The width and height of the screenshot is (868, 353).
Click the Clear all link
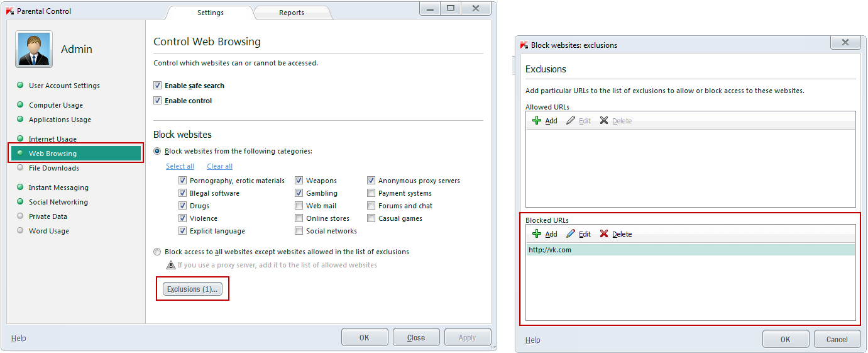(219, 166)
